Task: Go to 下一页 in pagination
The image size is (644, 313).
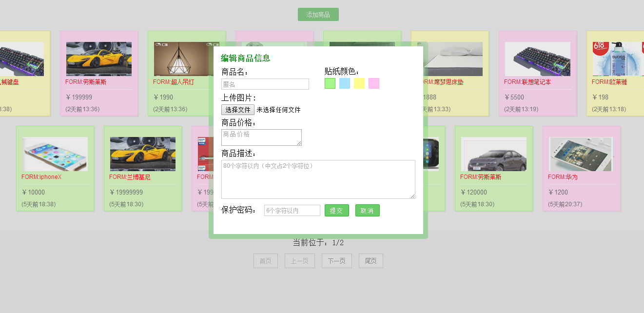Action: [x=337, y=261]
